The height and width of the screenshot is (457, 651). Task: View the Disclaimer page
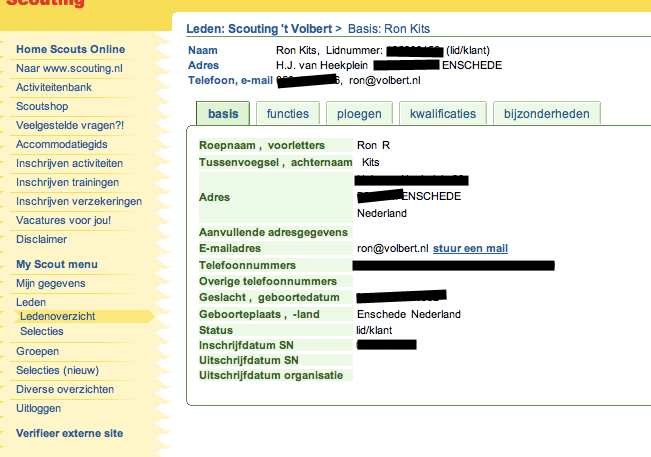[42, 239]
